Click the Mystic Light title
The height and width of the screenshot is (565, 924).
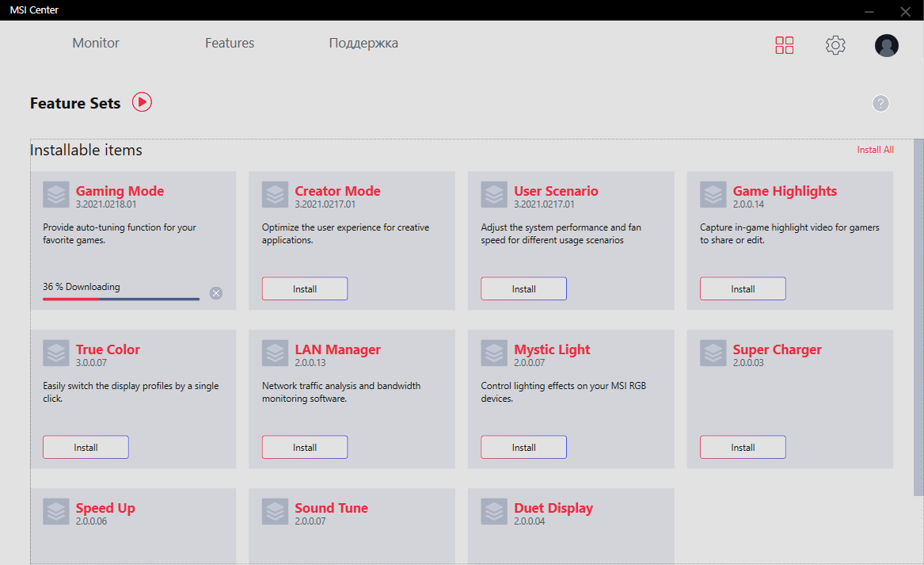point(552,349)
